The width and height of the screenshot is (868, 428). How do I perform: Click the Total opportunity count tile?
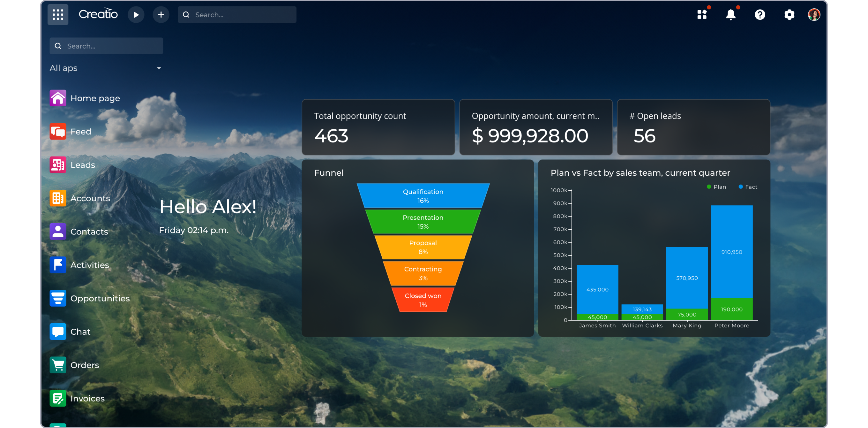[378, 127]
